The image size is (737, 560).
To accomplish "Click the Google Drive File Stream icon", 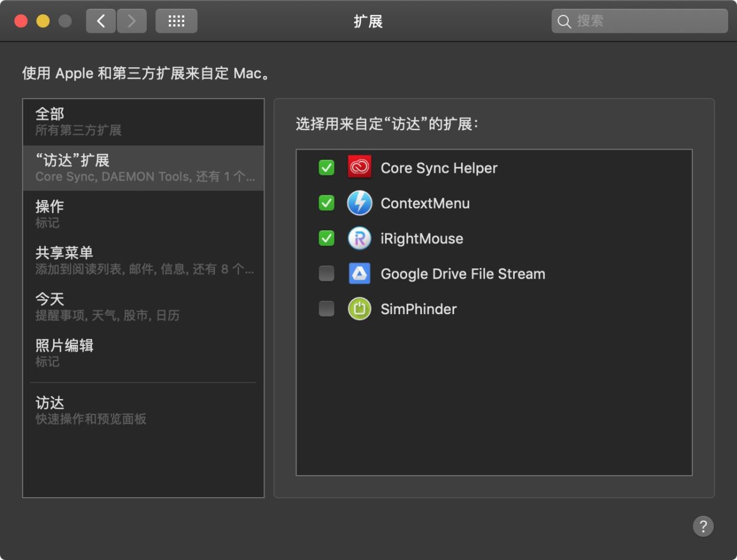I will 360,274.
